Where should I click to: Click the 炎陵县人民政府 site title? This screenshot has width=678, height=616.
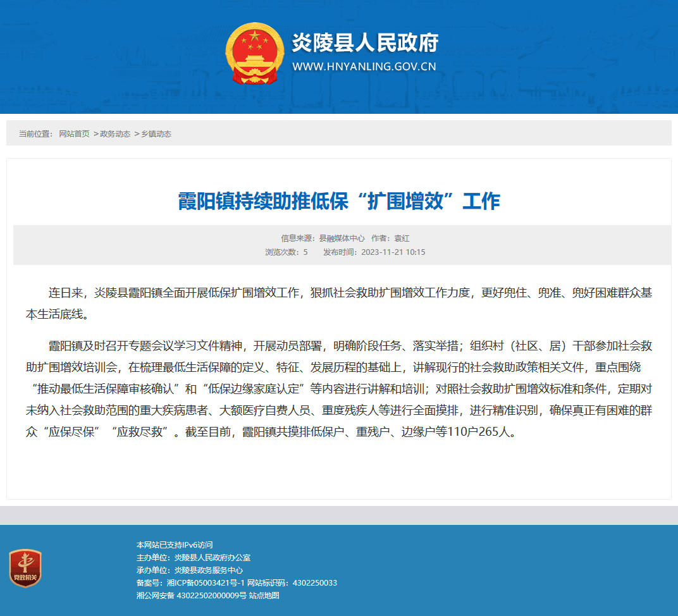click(x=365, y=42)
